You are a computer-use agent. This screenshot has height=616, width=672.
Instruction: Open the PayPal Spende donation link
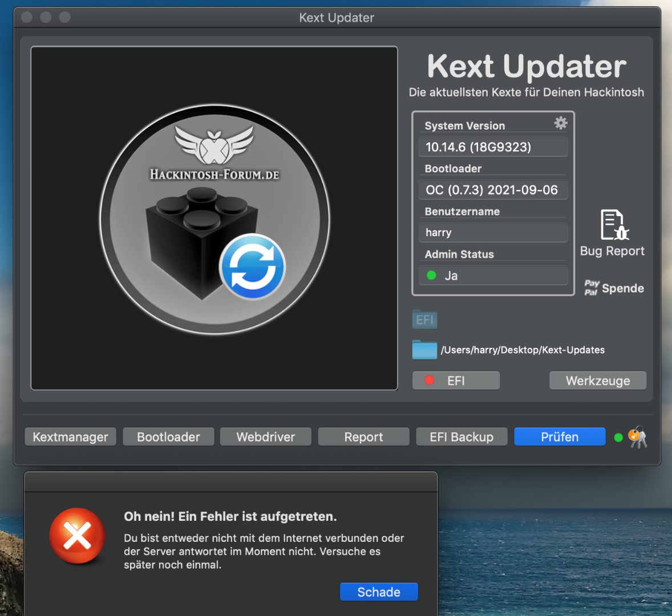pos(614,288)
